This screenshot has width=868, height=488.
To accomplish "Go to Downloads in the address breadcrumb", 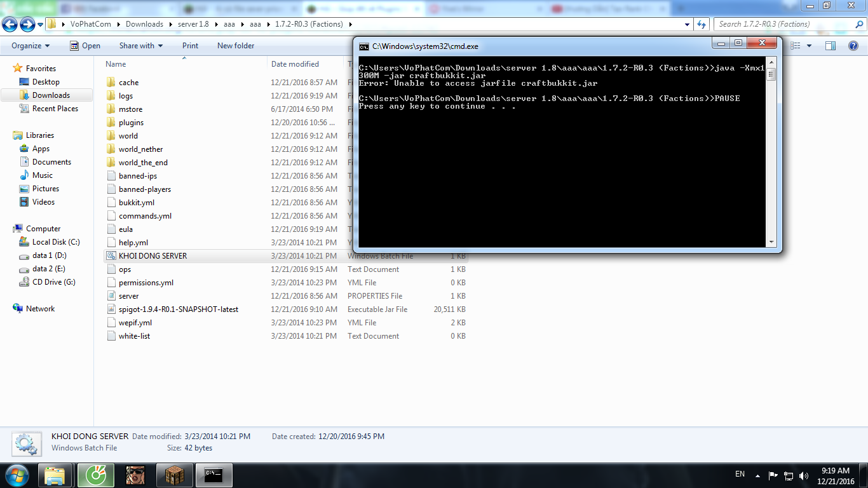I will [144, 24].
